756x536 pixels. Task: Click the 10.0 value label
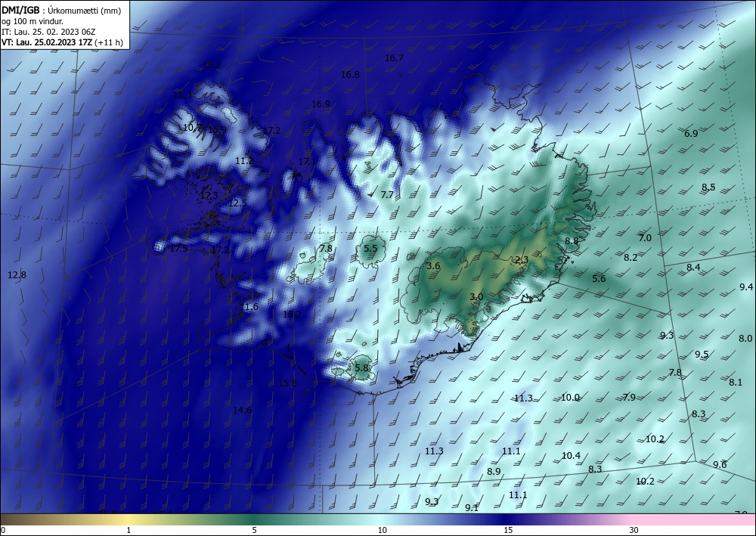coord(570,397)
